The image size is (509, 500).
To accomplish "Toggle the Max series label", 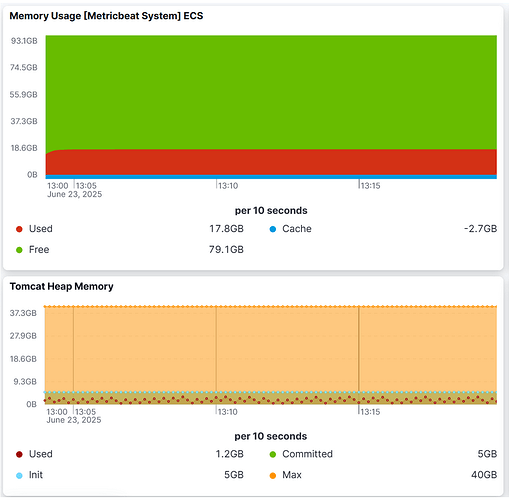I will [x=292, y=475].
